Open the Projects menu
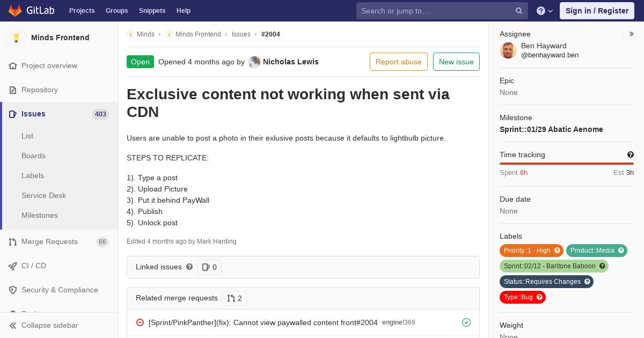 point(82,11)
